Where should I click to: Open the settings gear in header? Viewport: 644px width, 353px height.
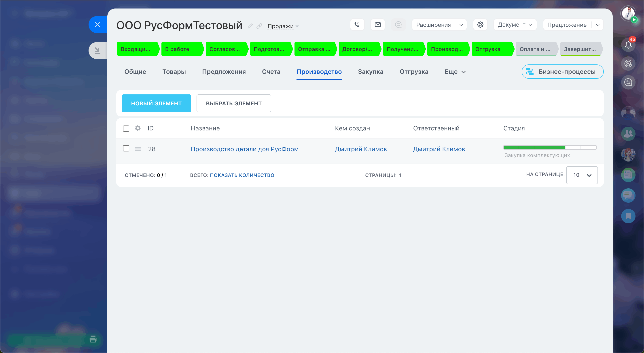tap(480, 25)
